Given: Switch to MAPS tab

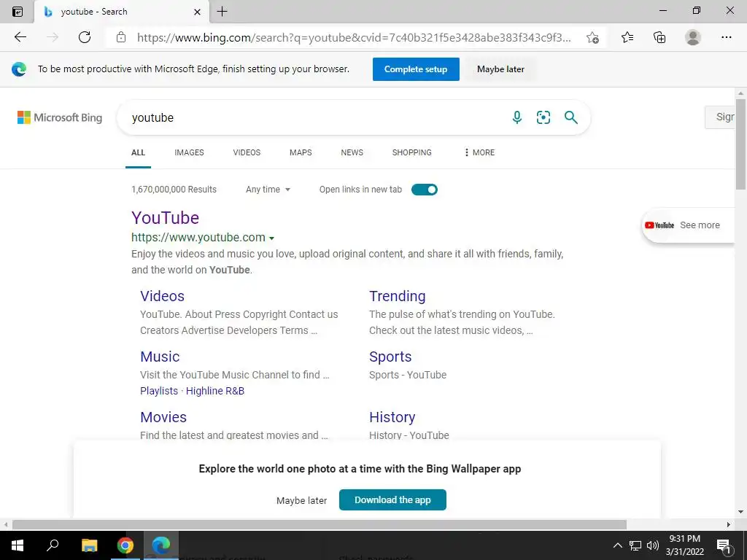Looking at the screenshot, I should click(301, 152).
